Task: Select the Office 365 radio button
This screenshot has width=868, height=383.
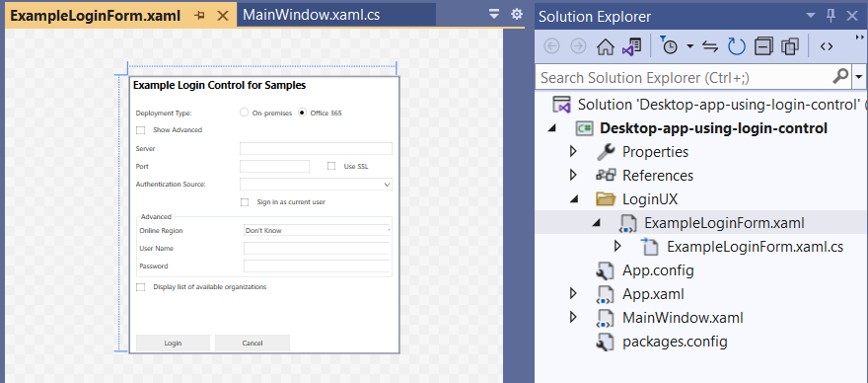Action: coord(302,113)
